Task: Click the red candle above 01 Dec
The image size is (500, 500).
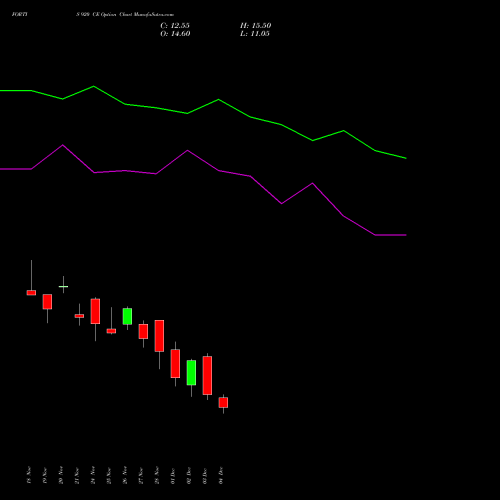Action: [x=175, y=364]
